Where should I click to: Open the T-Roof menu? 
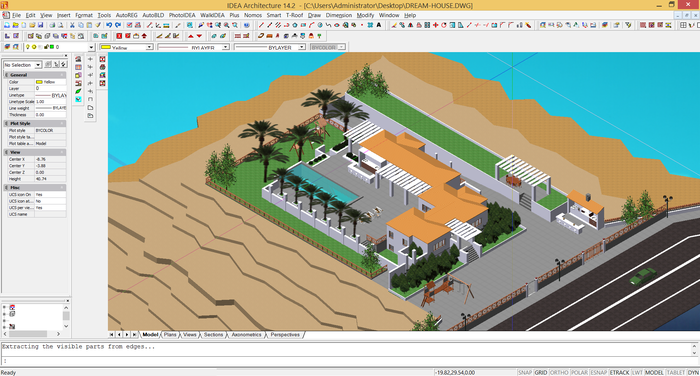pos(294,15)
